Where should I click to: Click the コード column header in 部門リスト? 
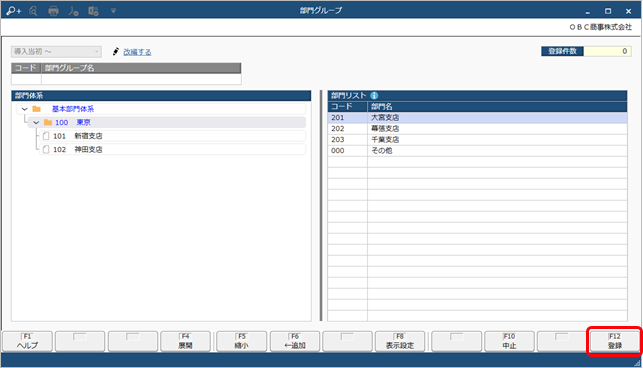click(347, 107)
